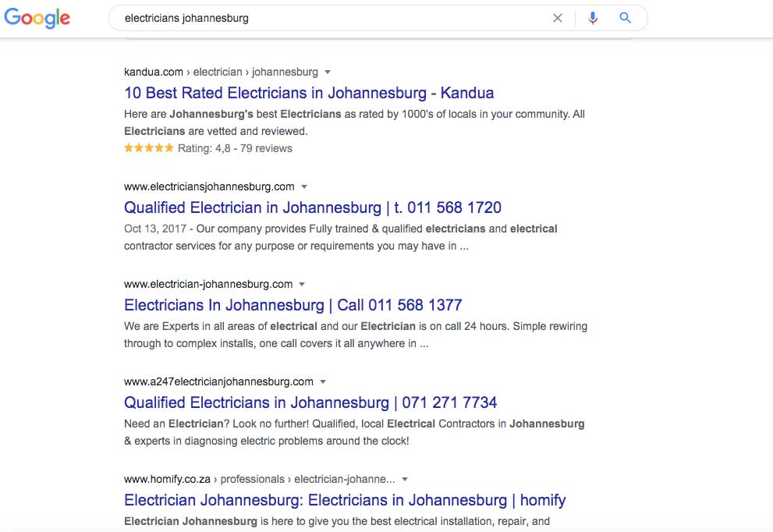This screenshot has width=773, height=532.
Task: Click the star rating for Kandua
Action: [x=148, y=148]
